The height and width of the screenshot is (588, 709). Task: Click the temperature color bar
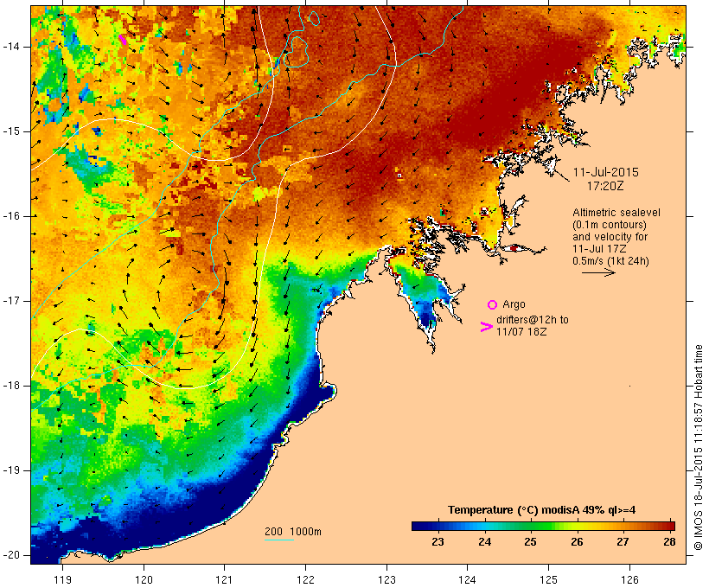[543, 526]
